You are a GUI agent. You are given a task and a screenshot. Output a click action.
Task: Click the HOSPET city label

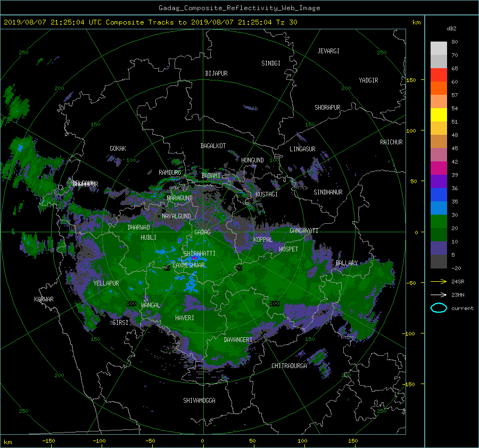(x=288, y=249)
